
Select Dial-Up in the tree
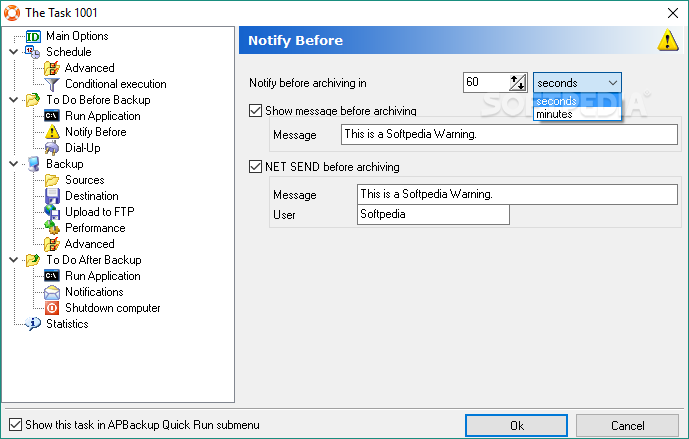[x=83, y=148]
